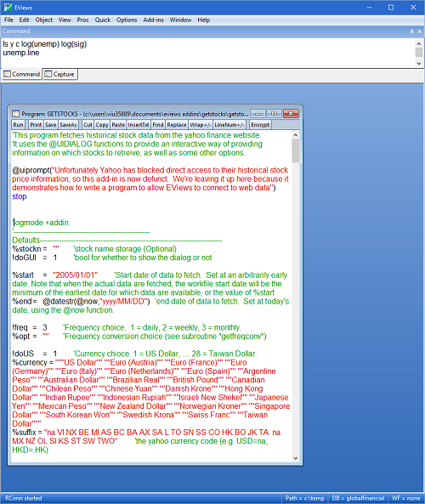Open Find in program editor
425x504 pixels.
pos(158,125)
